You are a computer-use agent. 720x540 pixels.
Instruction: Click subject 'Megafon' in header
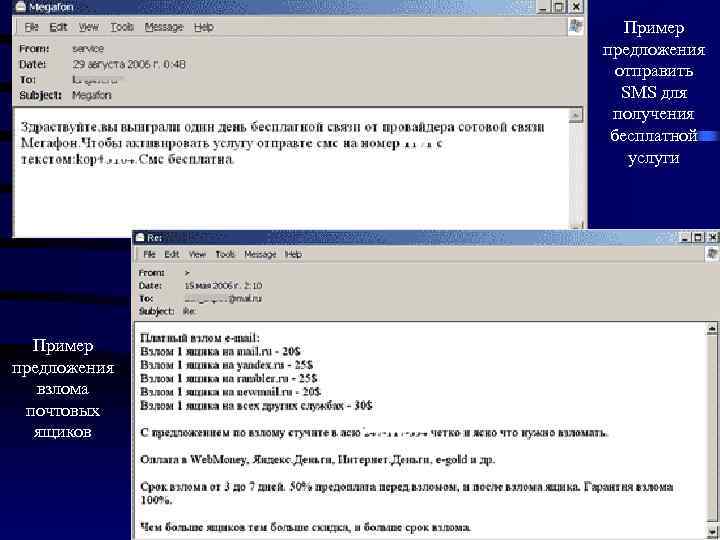point(91,95)
